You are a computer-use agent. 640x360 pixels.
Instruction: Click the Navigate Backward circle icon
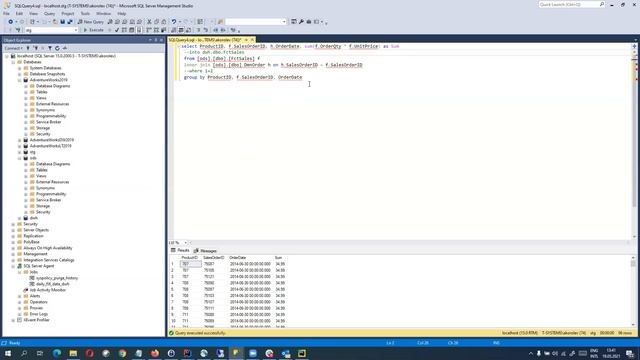(x=11, y=22)
